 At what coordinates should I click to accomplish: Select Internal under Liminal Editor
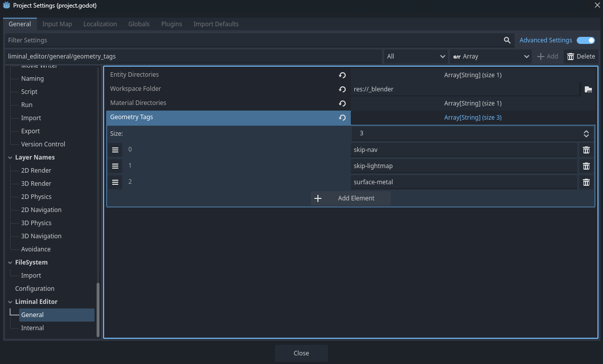point(32,328)
